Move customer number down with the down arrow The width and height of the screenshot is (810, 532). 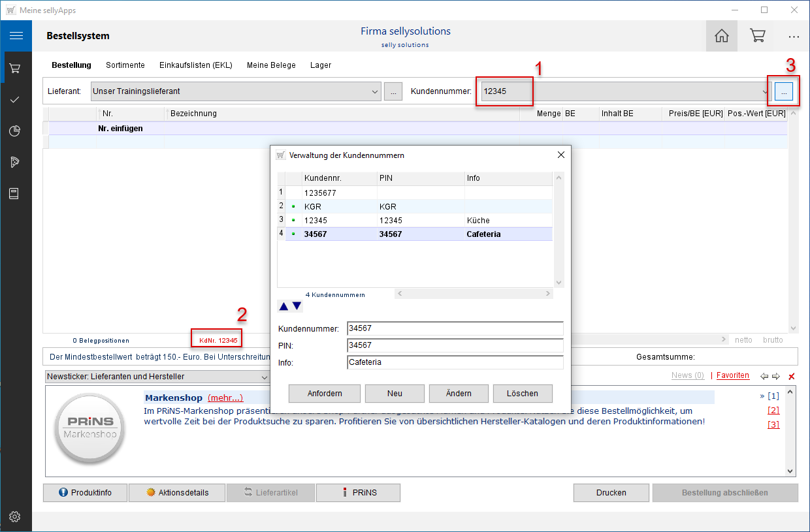[297, 306]
